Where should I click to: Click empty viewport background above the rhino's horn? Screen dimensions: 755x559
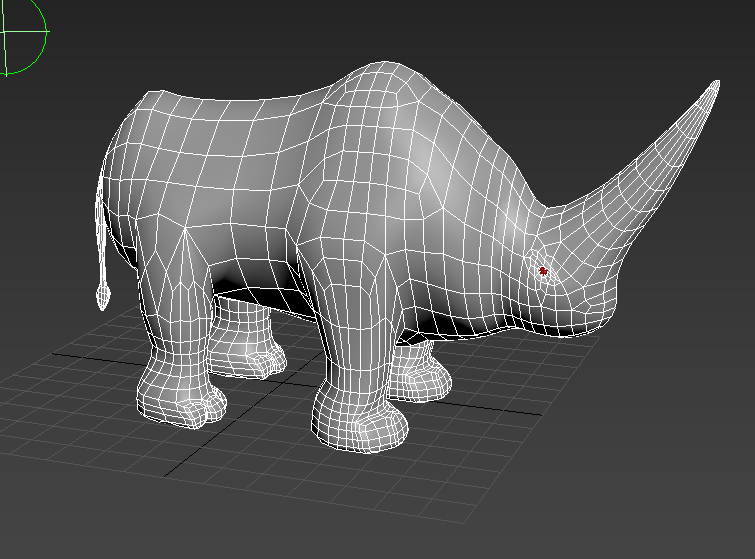click(x=600, y=50)
